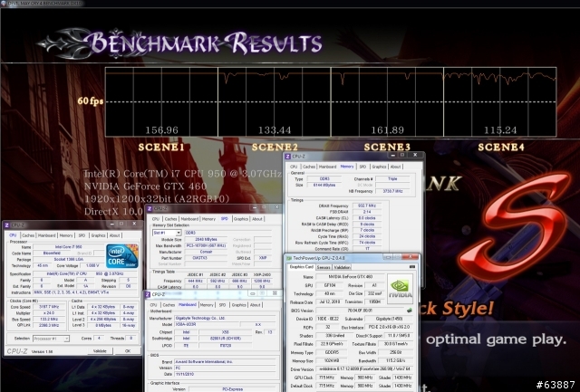Click the Z icon of the CPU-Z SPD window
Screen dimensions: 580x392
(149, 208)
